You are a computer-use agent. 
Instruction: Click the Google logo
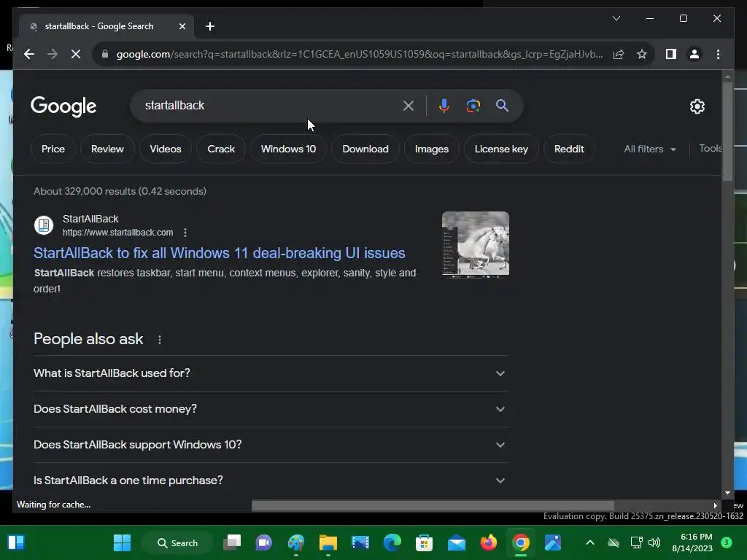(x=63, y=106)
